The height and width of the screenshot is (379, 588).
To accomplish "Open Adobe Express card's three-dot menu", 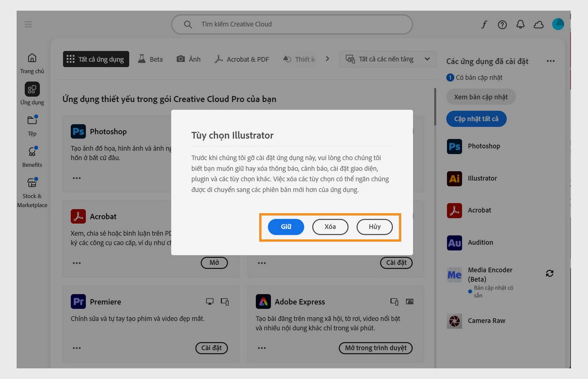I will pyautogui.click(x=262, y=348).
